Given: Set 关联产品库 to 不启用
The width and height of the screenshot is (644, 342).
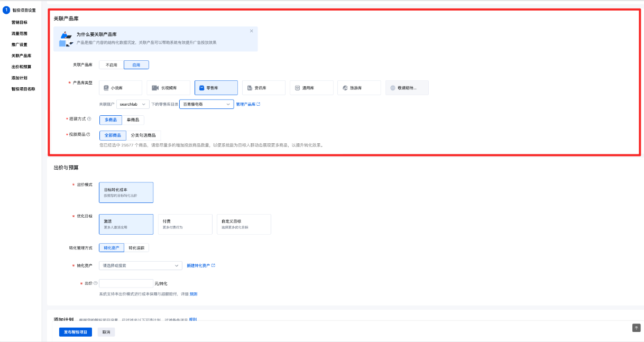Looking at the screenshot, I should (111, 65).
